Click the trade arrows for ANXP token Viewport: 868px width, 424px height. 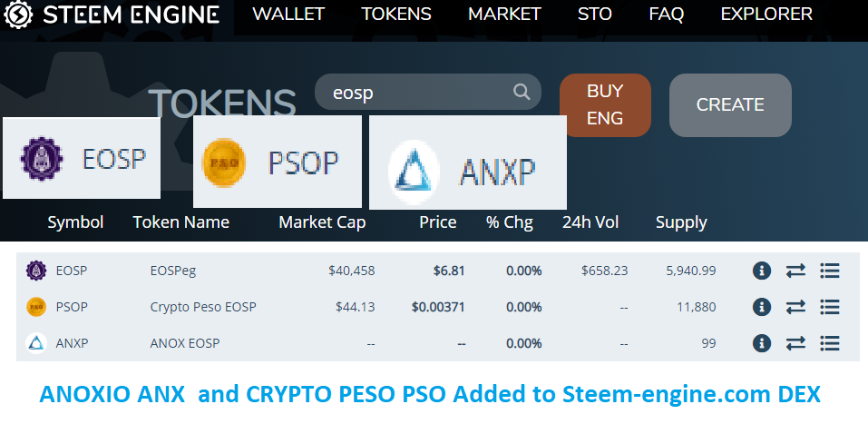pyautogui.click(x=795, y=343)
